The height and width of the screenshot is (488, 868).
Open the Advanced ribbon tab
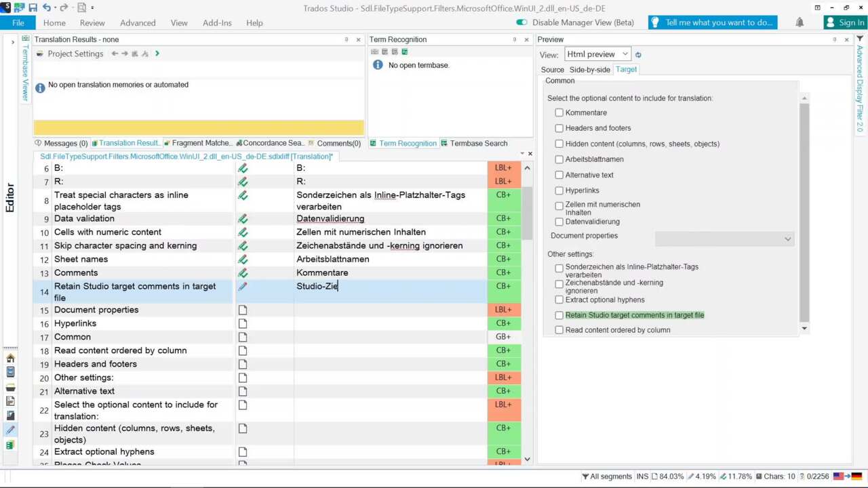[138, 22]
